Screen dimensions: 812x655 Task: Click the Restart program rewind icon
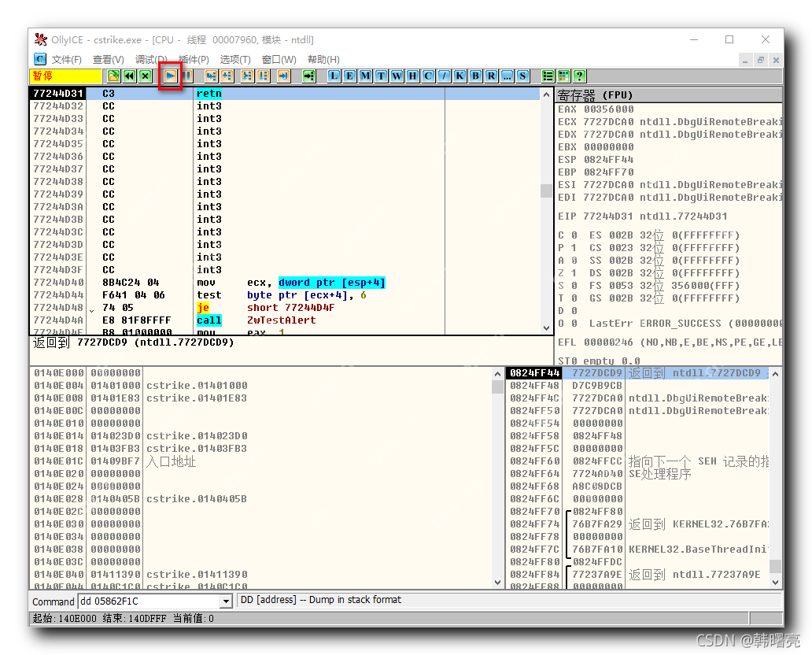(x=130, y=76)
